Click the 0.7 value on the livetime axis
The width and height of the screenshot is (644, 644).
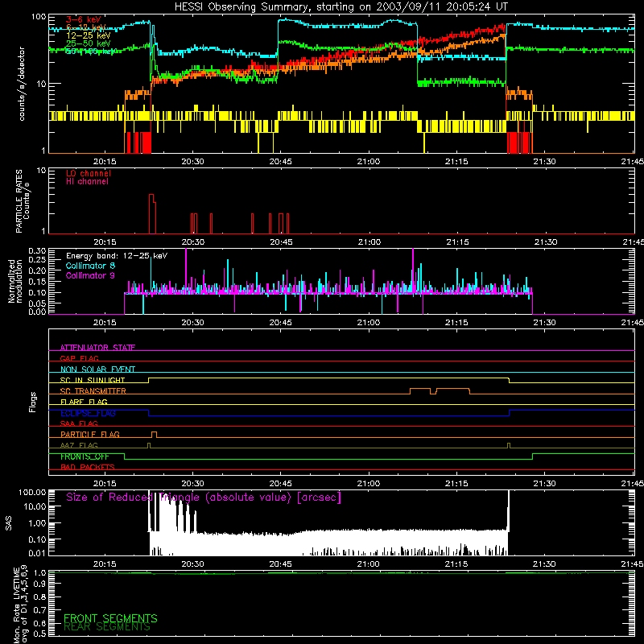(39, 610)
